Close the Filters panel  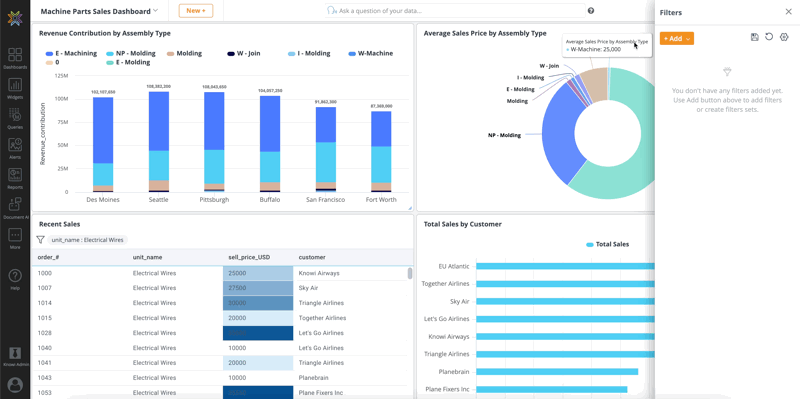[x=788, y=12]
